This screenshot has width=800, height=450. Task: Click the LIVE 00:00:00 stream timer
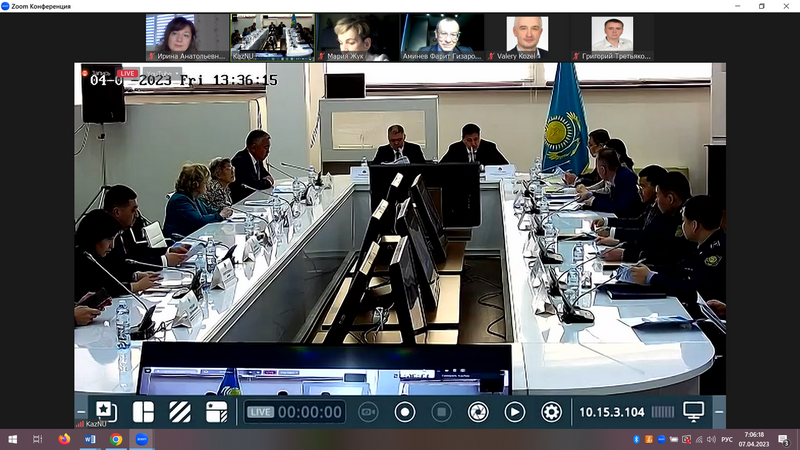click(294, 412)
